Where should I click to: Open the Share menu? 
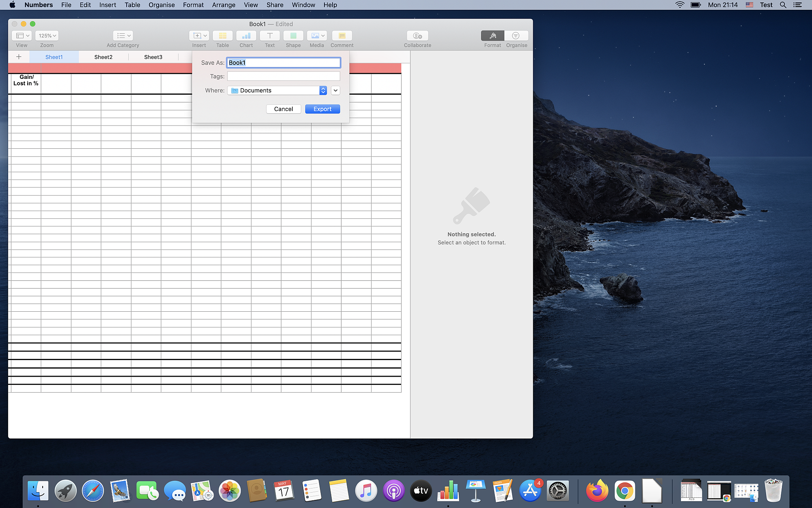[274, 5]
